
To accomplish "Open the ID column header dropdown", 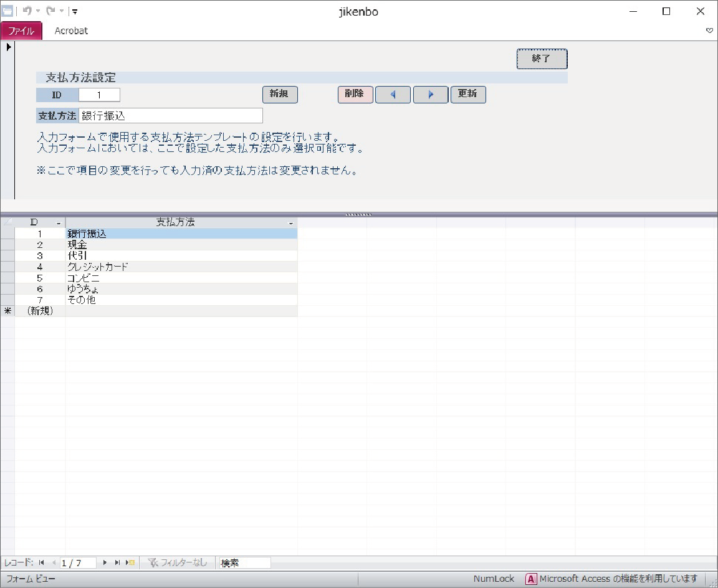I will 59,223.
